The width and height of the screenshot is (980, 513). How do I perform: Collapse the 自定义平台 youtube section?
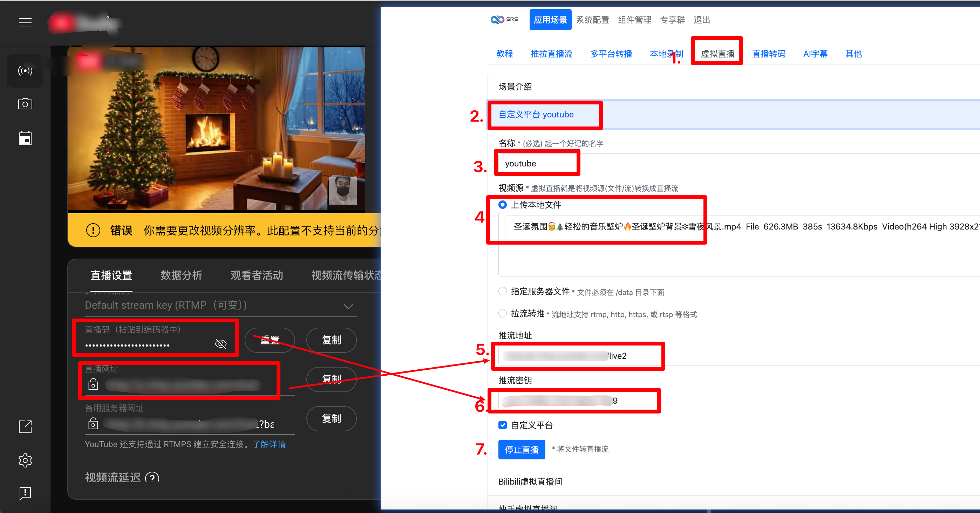click(536, 115)
